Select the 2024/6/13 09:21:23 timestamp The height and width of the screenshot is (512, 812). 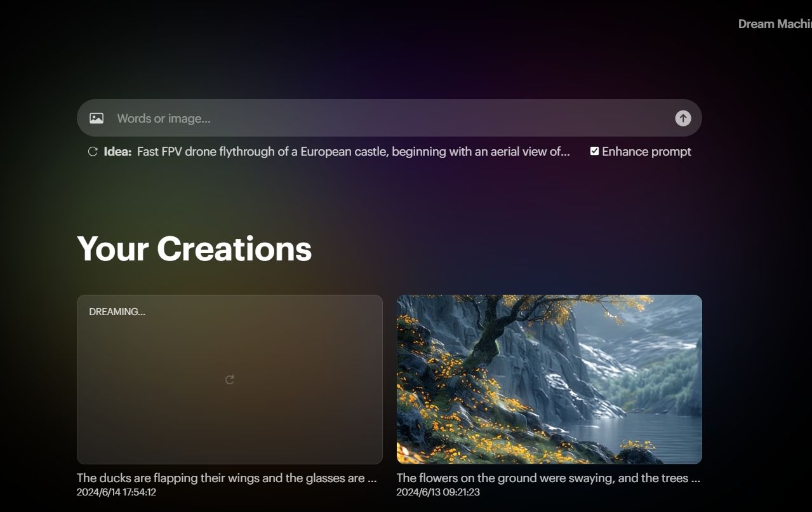[x=436, y=492]
